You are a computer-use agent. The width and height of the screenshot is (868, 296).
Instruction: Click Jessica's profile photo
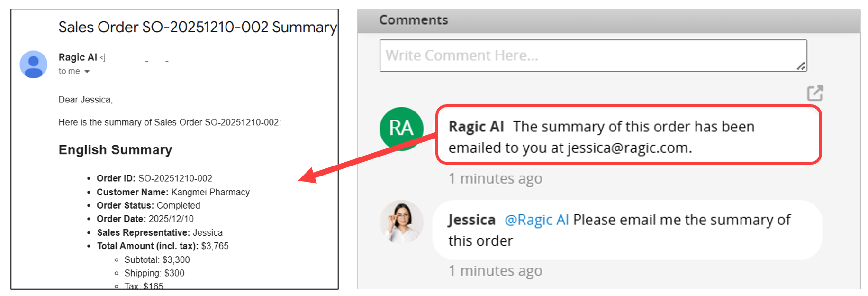tap(401, 222)
